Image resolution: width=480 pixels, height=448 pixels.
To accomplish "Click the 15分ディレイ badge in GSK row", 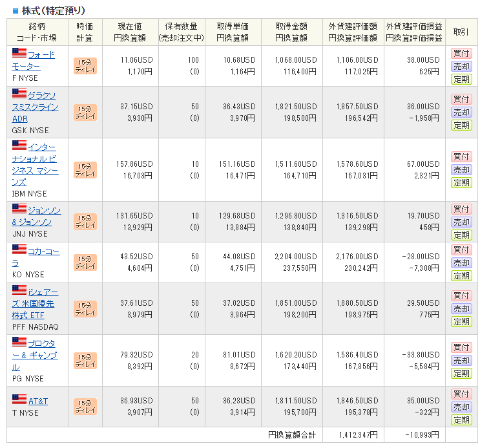I will click(85, 112).
